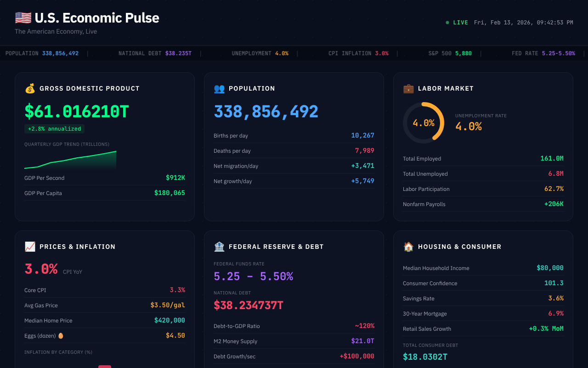Select the people icon on Population card

tap(220, 88)
